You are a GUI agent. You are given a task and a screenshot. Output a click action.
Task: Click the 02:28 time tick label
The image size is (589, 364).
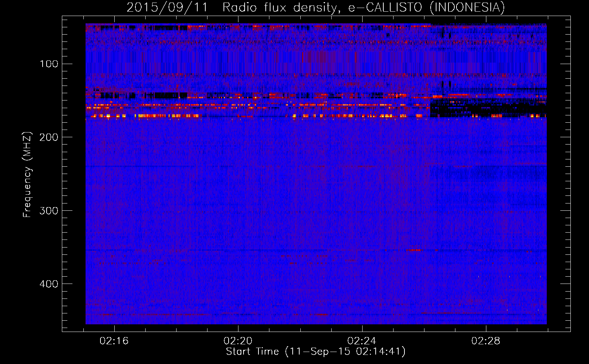tap(486, 341)
